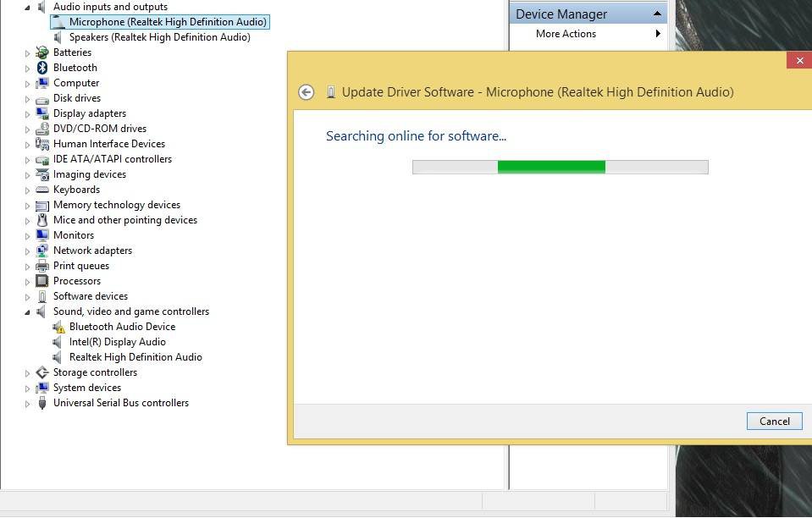
Task: Click the Speakers device speaker icon
Action: [58, 37]
